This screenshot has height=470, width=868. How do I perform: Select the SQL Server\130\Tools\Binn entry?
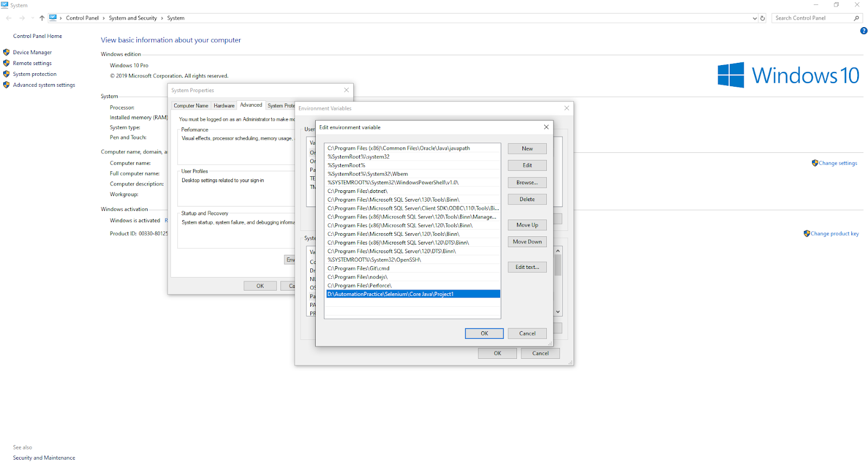pos(413,200)
